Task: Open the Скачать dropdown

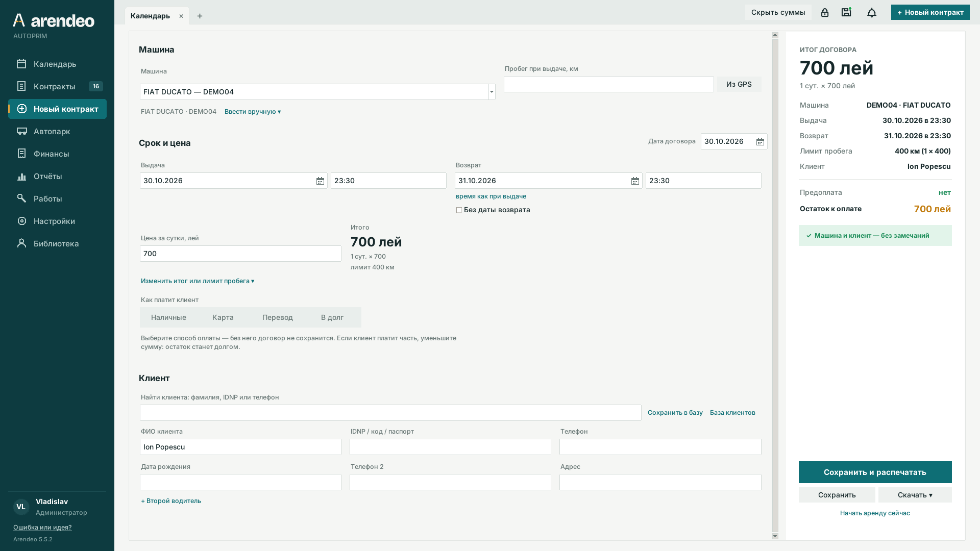Action: point(915,495)
